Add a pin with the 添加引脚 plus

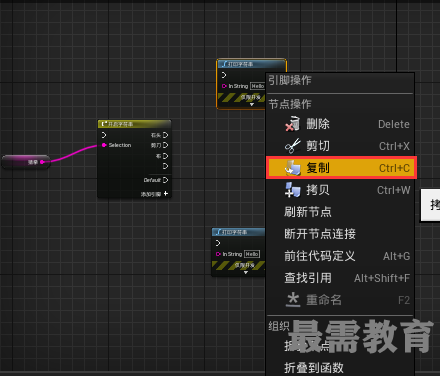pyautogui.click(x=166, y=194)
